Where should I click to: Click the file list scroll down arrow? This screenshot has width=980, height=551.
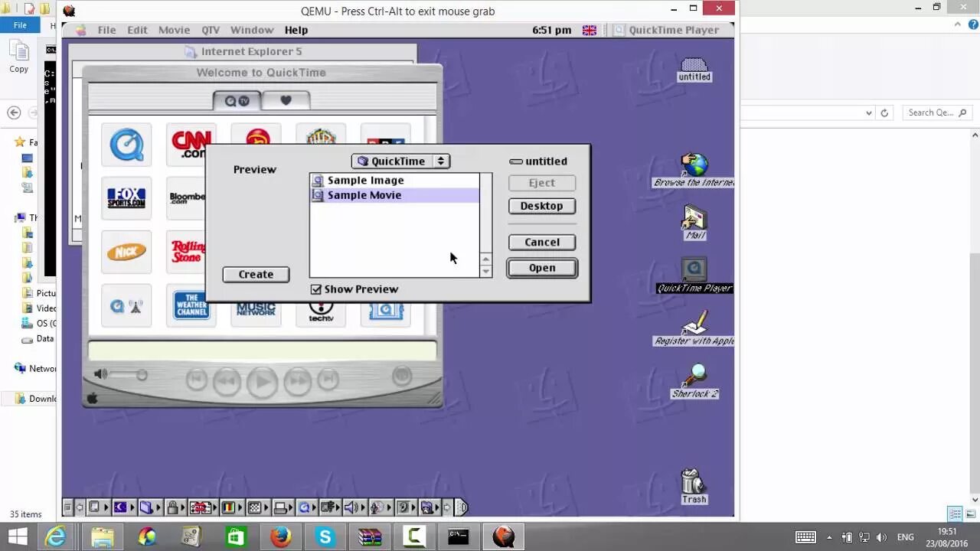coord(485,272)
